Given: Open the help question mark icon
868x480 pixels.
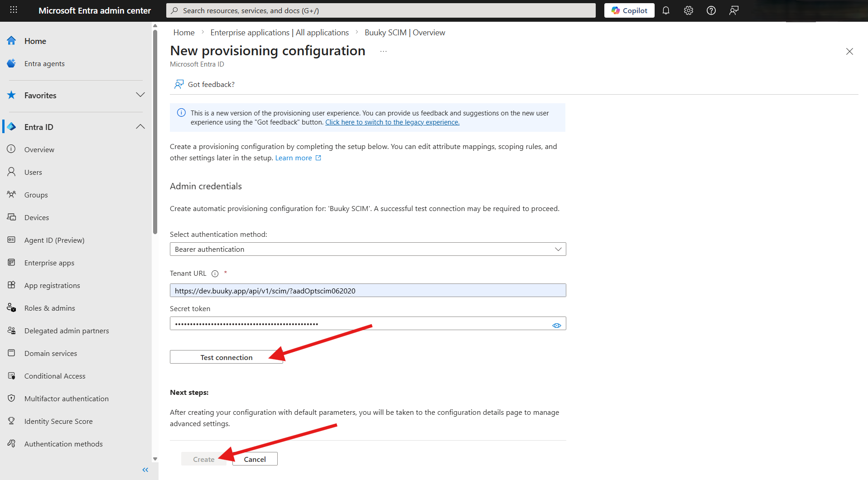Looking at the screenshot, I should 711,10.
